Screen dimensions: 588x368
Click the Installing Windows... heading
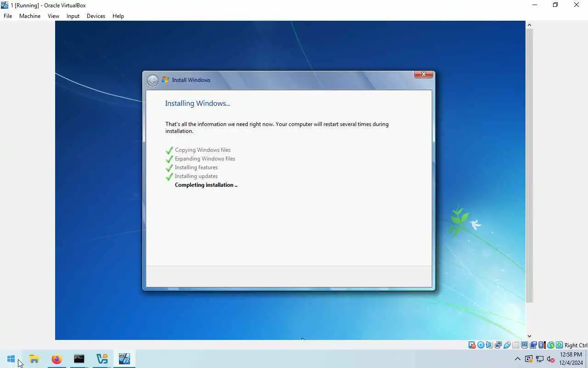pyautogui.click(x=198, y=103)
